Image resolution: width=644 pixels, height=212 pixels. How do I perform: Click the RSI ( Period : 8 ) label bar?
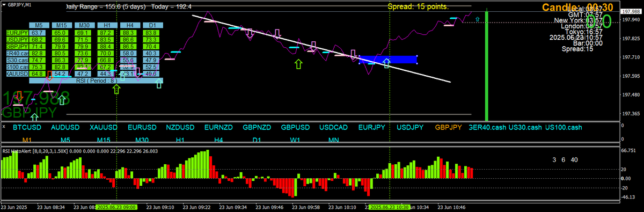[96, 81]
